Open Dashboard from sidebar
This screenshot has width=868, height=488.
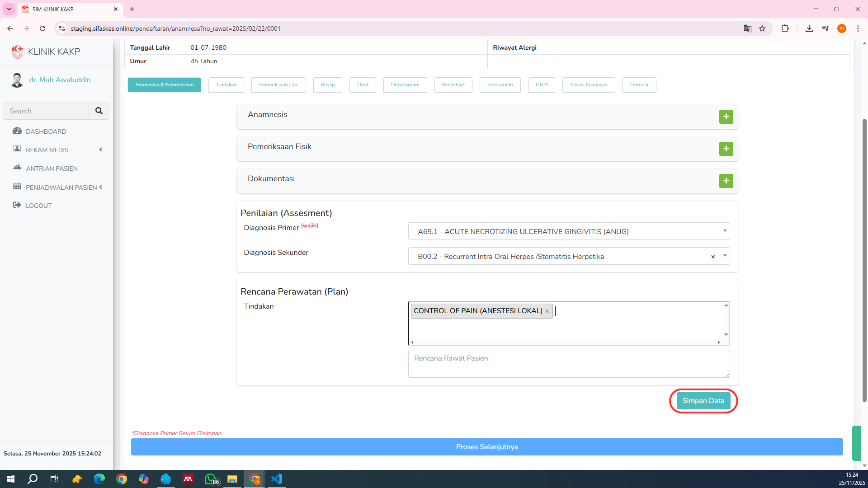[x=46, y=131]
